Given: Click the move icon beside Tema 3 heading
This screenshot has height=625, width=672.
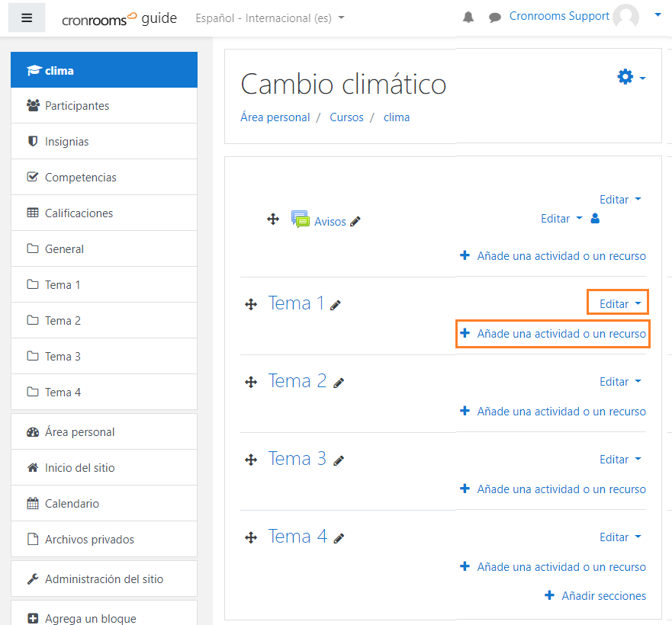Looking at the screenshot, I should 251,460.
